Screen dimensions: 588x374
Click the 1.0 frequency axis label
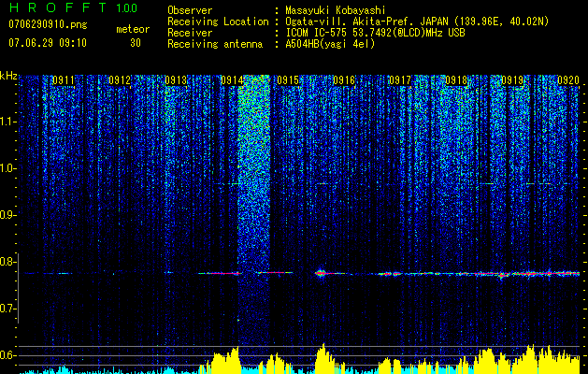tap(8, 168)
